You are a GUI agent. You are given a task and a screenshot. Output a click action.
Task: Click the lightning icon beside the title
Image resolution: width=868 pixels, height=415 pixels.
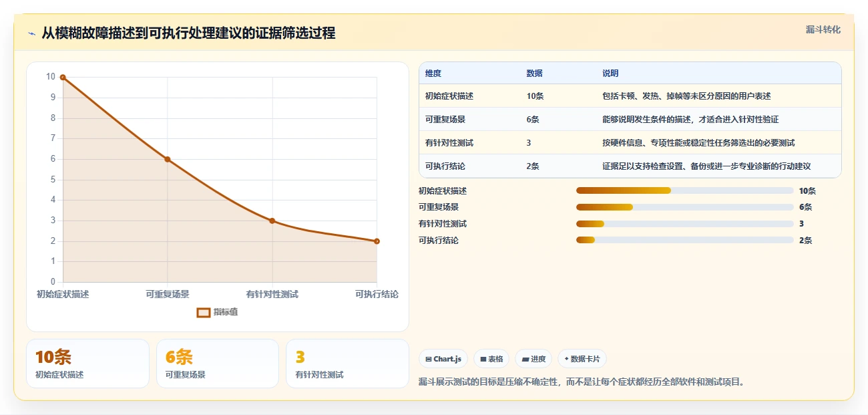pos(32,33)
